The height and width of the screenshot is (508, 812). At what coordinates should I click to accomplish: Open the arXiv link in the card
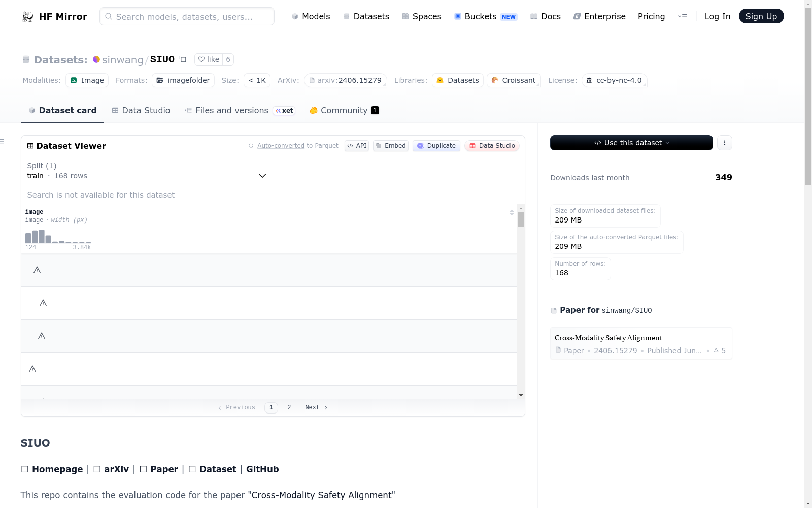pos(111,469)
